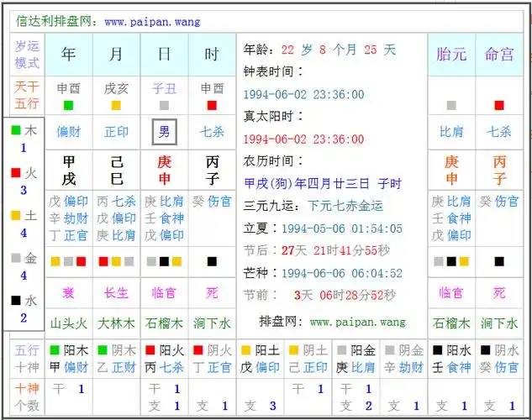Viewport: 532px width, 420px height.
Task: Click the 节后 27天 21时41分55秒 line
Action: coord(317,250)
